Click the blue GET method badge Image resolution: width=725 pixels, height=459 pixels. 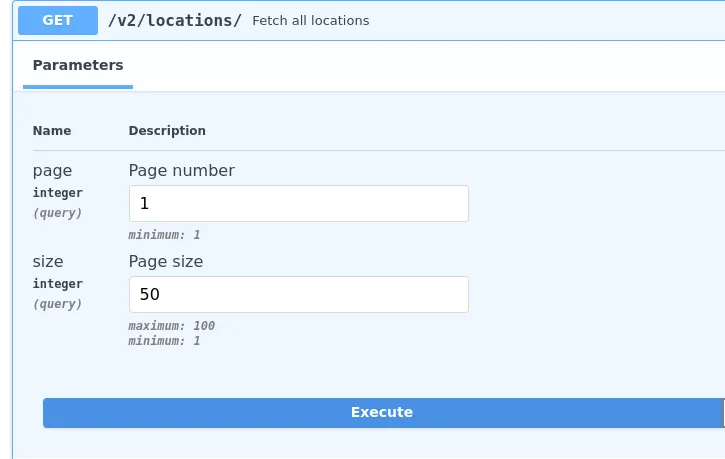coord(58,20)
